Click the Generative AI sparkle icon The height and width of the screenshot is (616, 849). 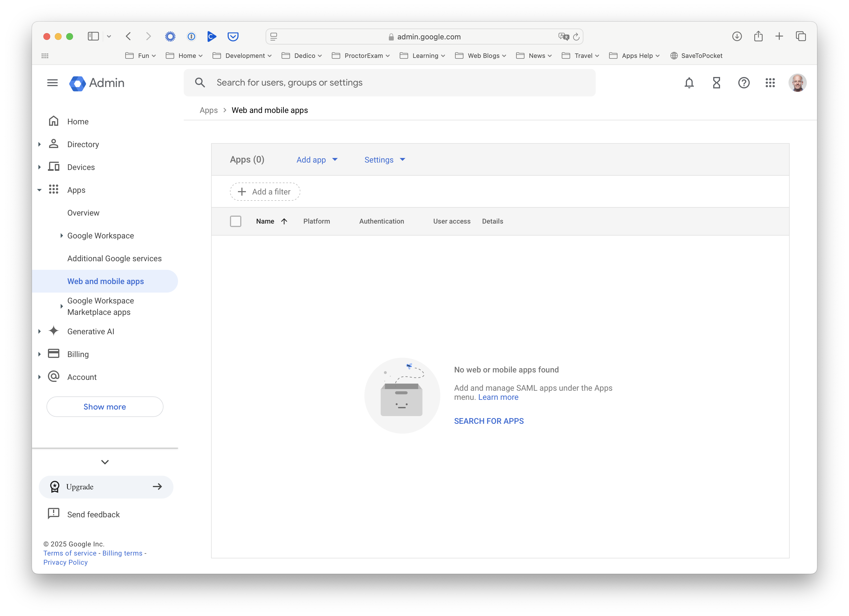coord(54,331)
